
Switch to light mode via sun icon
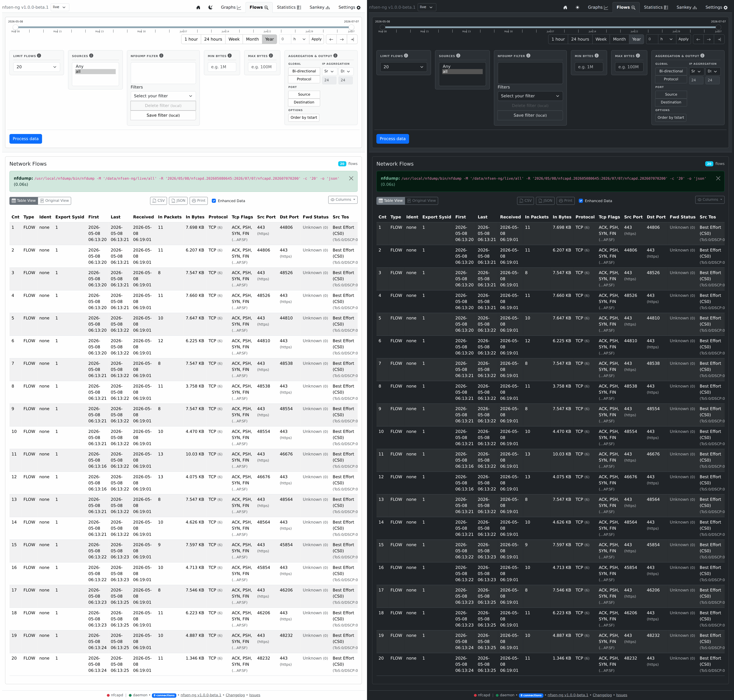[x=578, y=7]
